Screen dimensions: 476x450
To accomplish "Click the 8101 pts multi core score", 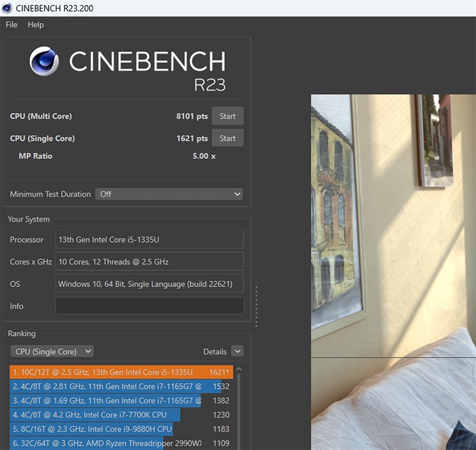I will pos(192,116).
